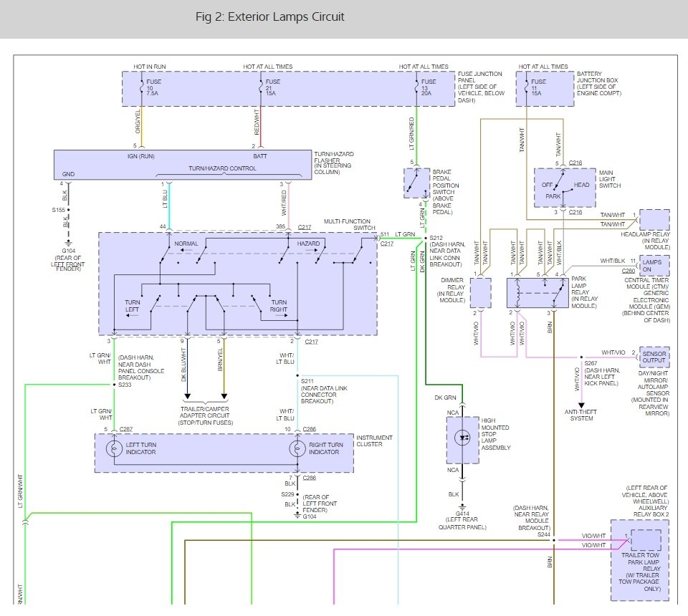Click the 'S244' splice label

tap(544, 534)
